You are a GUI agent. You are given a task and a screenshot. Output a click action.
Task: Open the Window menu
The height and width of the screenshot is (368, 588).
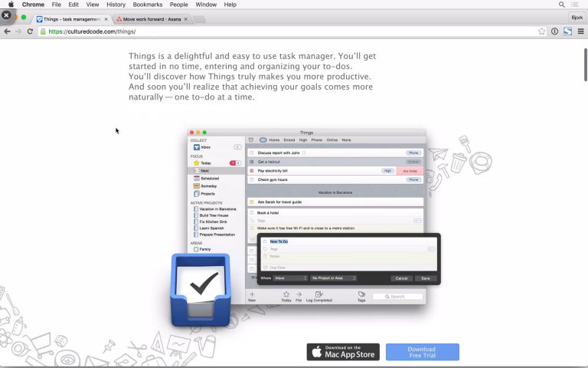206,5
